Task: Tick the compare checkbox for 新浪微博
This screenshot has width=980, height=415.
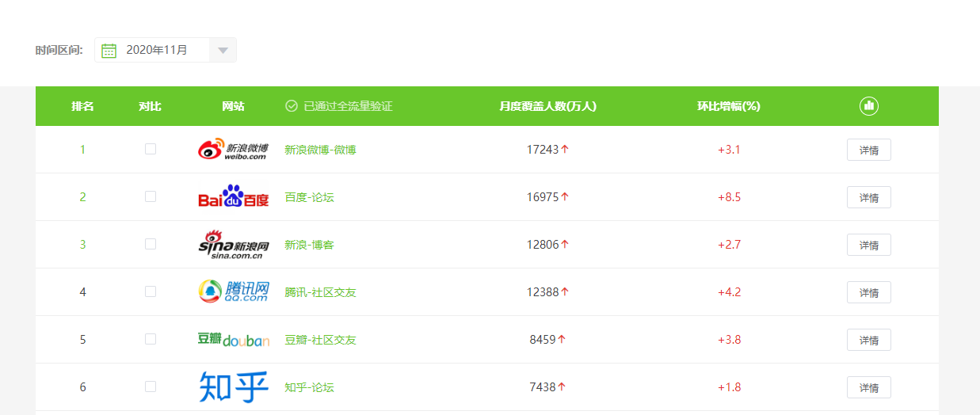Action: tap(151, 149)
